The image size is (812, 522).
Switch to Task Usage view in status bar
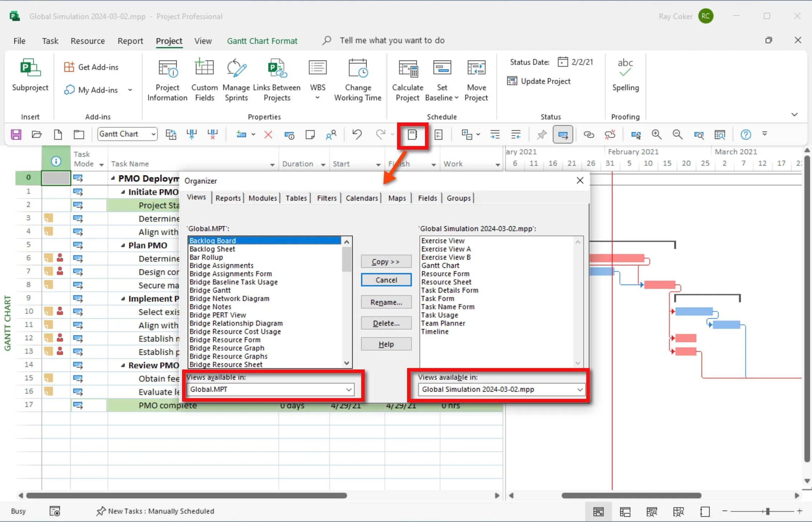point(625,512)
